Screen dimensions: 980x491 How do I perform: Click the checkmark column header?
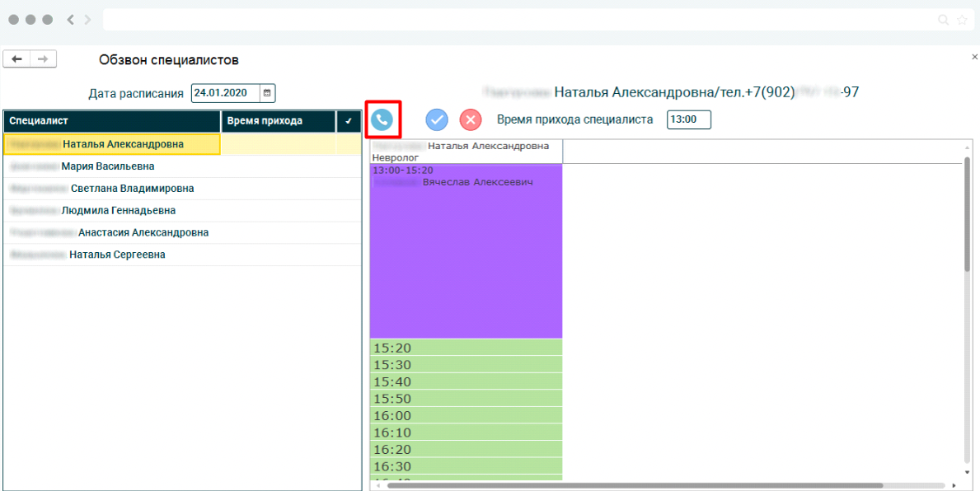(349, 121)
